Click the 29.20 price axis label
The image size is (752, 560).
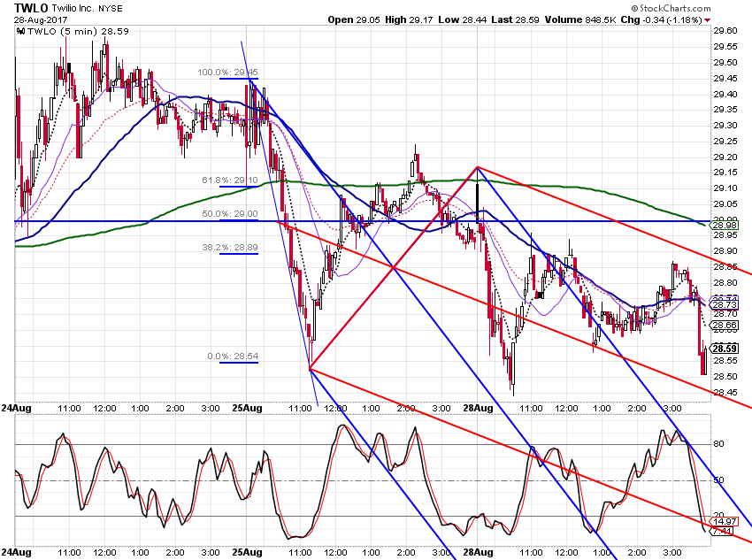[725, 157]
